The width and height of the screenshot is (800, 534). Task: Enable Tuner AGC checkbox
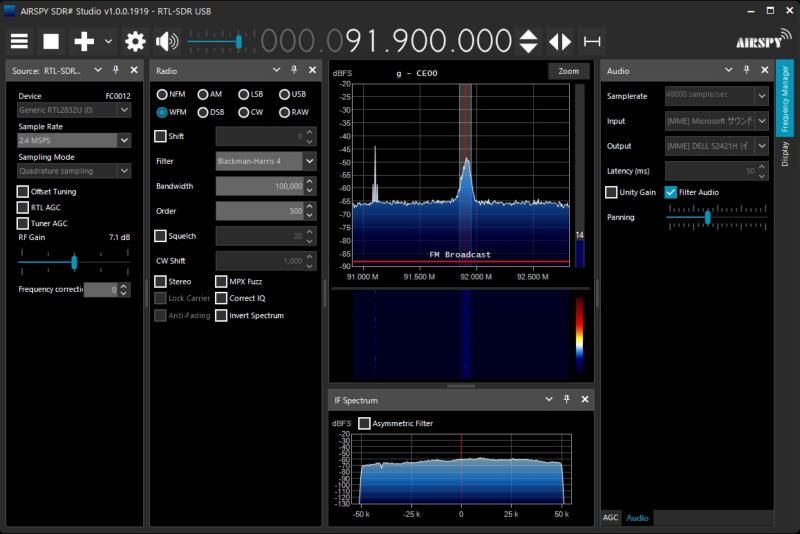click(22, 223)
